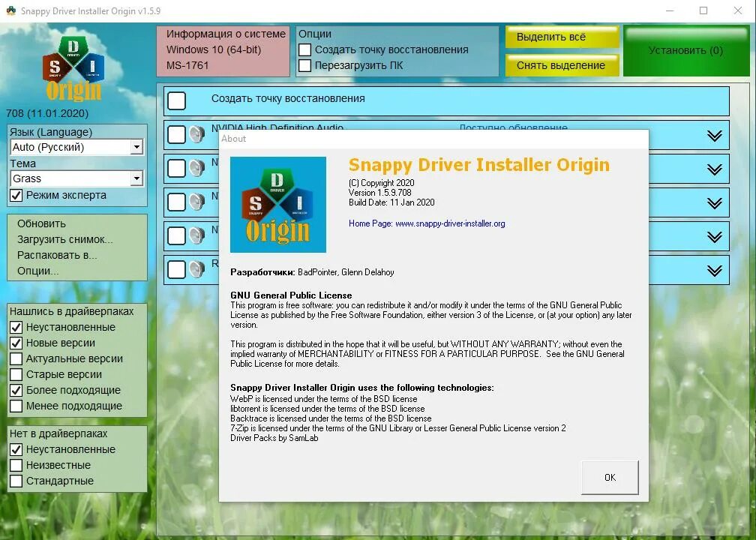756x540 pixels.
Task: Click version text 708 (11.01.2020)
Action: coord(47,113)
